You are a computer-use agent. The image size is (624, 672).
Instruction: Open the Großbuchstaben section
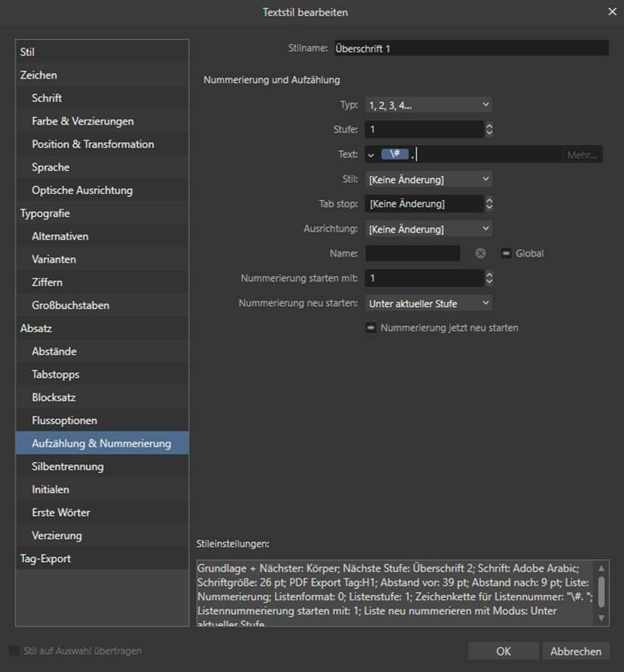[103, 306]
